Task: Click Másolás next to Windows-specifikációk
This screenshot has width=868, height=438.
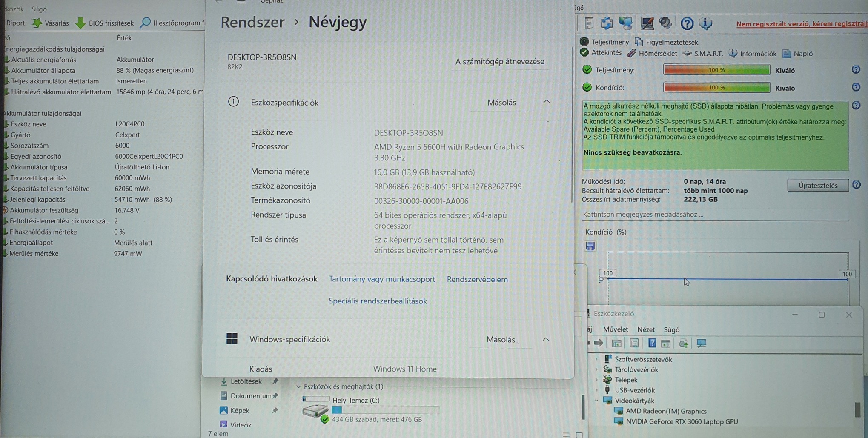Action: 501,339
